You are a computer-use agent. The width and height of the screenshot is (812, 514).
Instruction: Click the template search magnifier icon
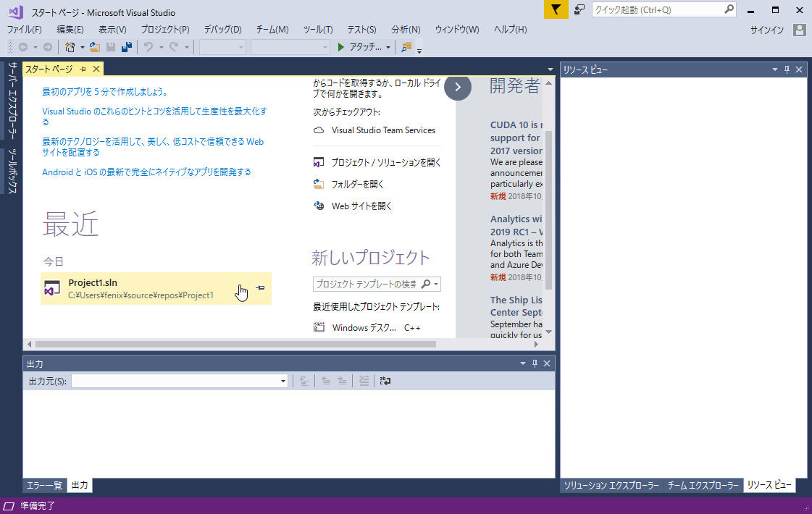(x=426, y=285)
